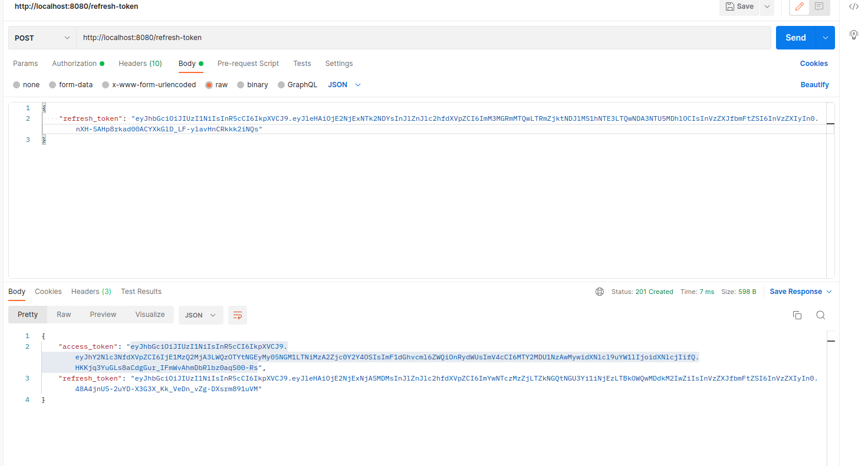The width and height of the screenshot is (868, 466).
Task: Toggle word wrap in the response viewer
Action: pyautogui.click(x=238, y=315)
